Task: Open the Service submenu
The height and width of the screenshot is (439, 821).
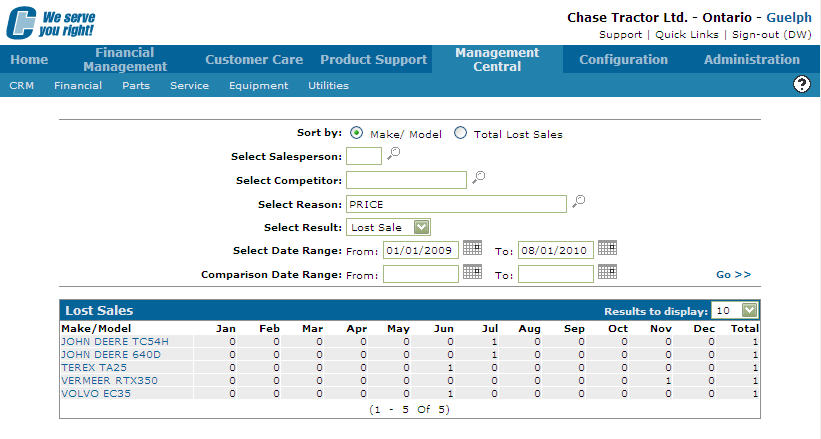Action: (190, 85)
